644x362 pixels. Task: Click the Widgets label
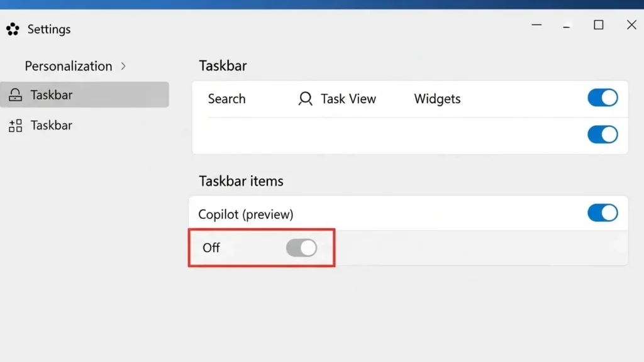tap(437, 99)
